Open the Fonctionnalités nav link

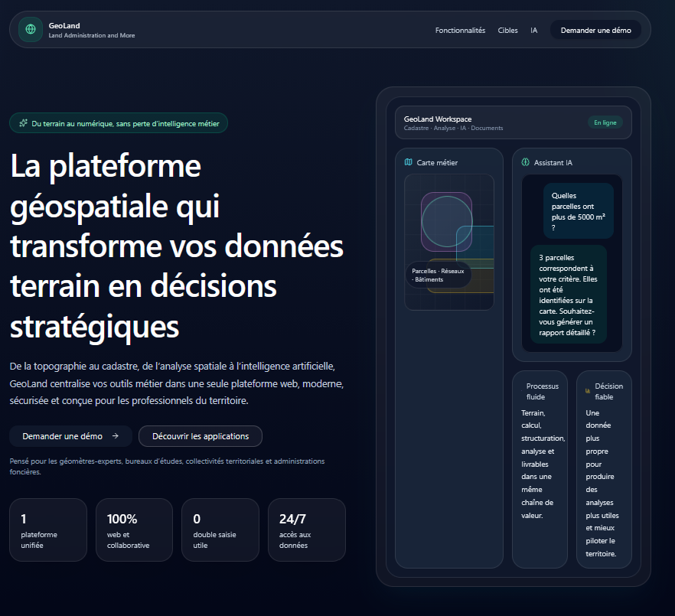click(x=460, y=30)
